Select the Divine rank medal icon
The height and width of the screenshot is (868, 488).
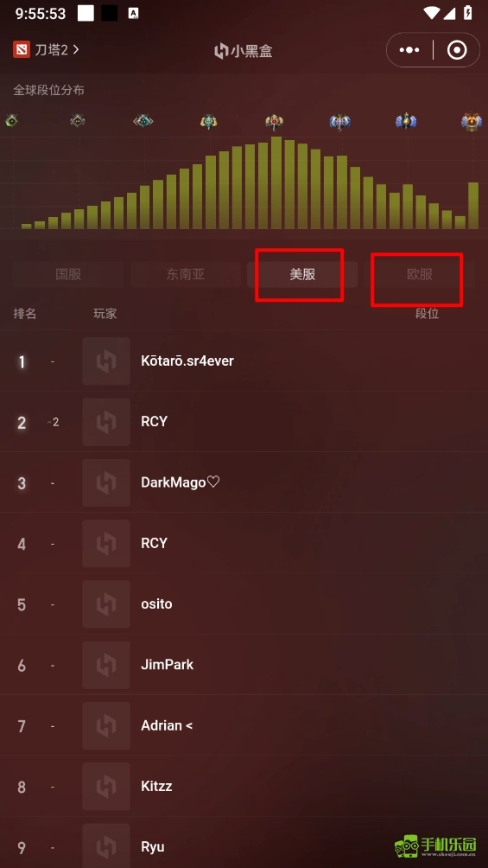click(406, 121)
